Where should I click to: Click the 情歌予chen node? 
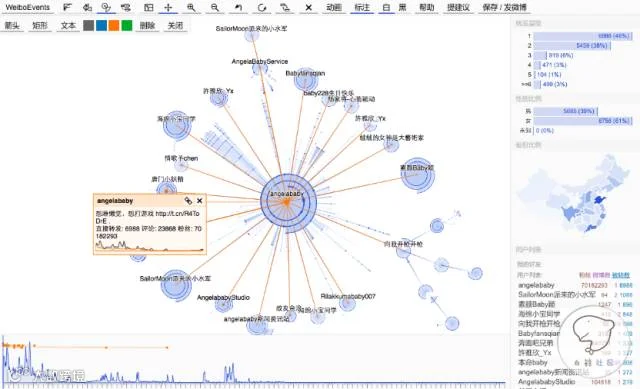point(181,165)
